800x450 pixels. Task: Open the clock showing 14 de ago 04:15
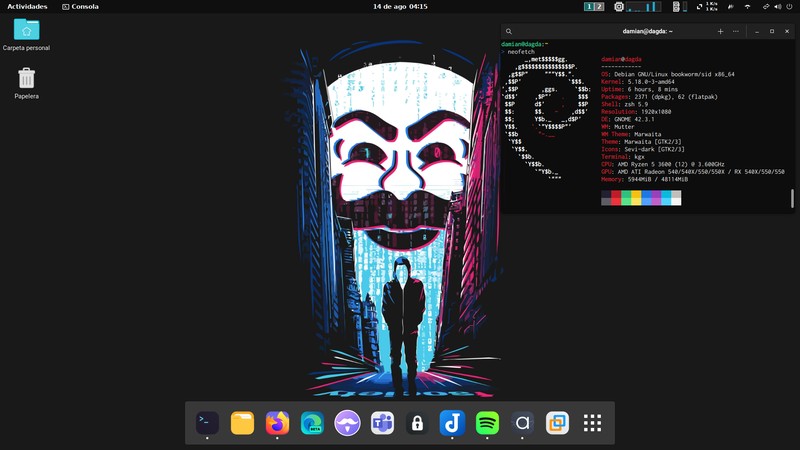pyautogui.click(x=400, y=7)
